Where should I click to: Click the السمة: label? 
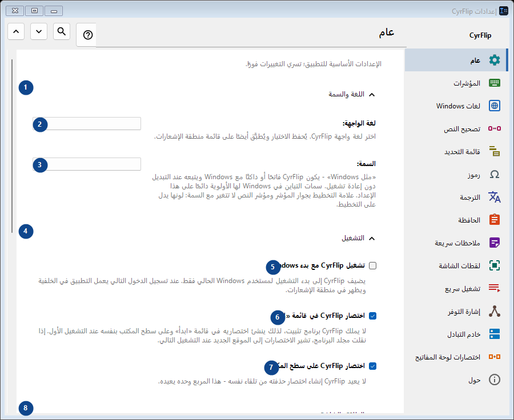click(x=366, y=163)
